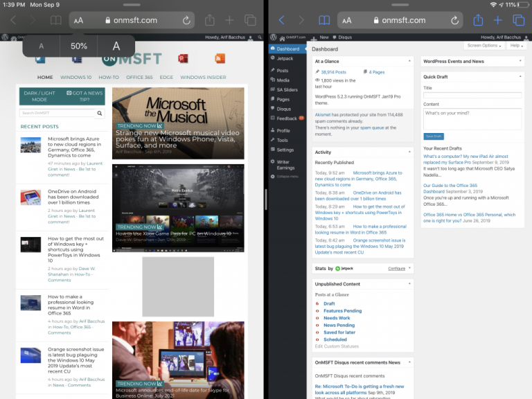Collapse Activity panel
The image size is (532, 399).
click(x=409, y=152)
